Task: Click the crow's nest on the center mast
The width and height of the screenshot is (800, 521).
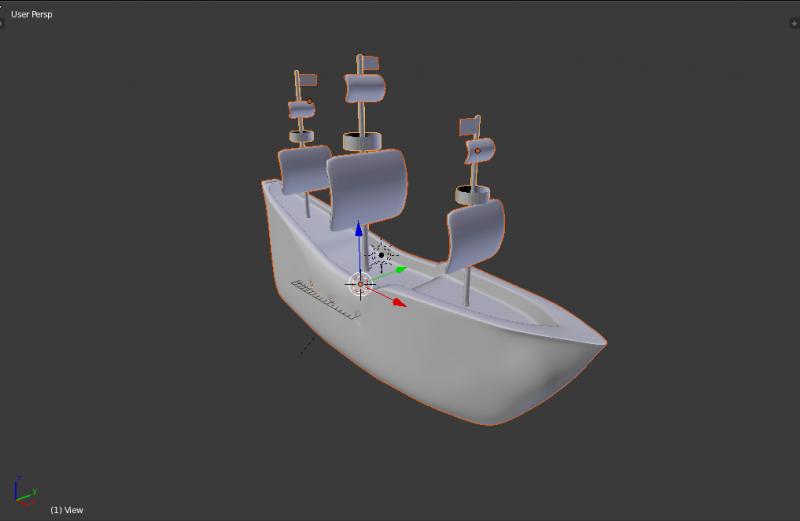Action: (362, 140)
